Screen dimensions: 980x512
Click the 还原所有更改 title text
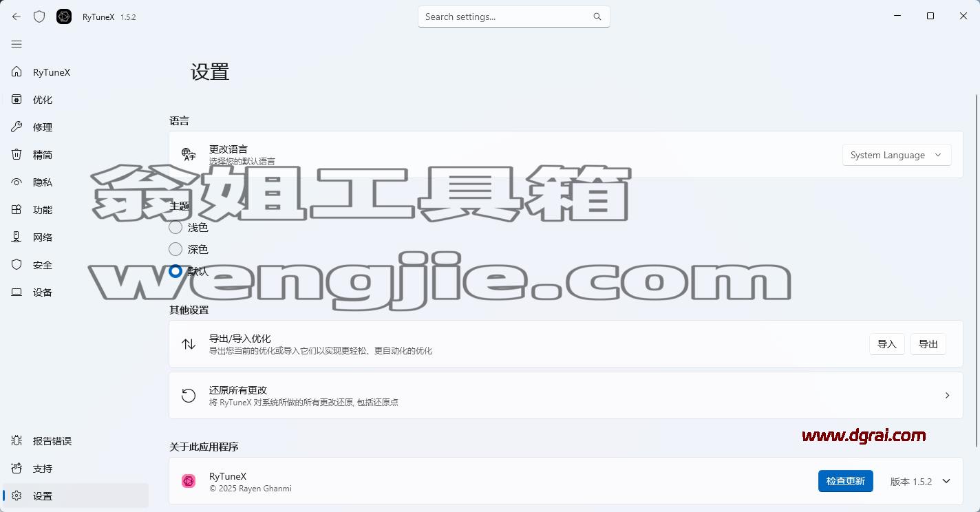point(238,390)
